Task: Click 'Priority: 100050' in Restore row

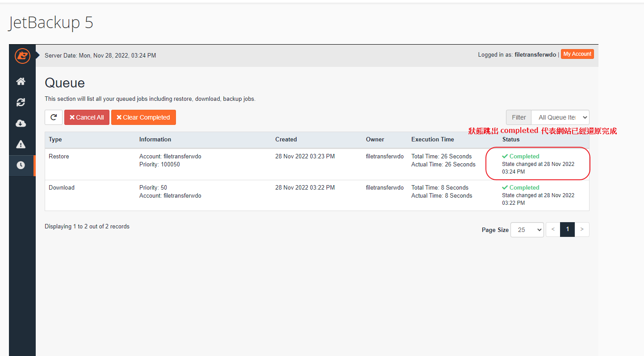Action: (159, 165)
